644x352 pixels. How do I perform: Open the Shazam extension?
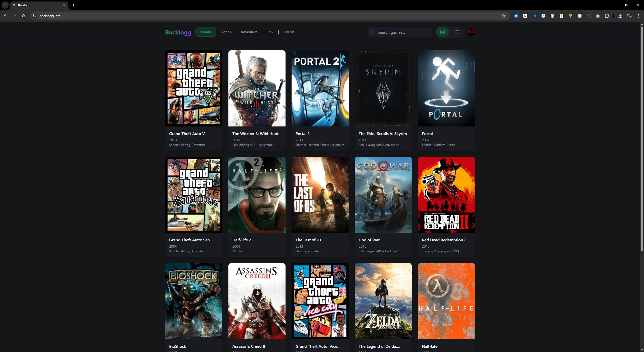[x=516, y=16]
